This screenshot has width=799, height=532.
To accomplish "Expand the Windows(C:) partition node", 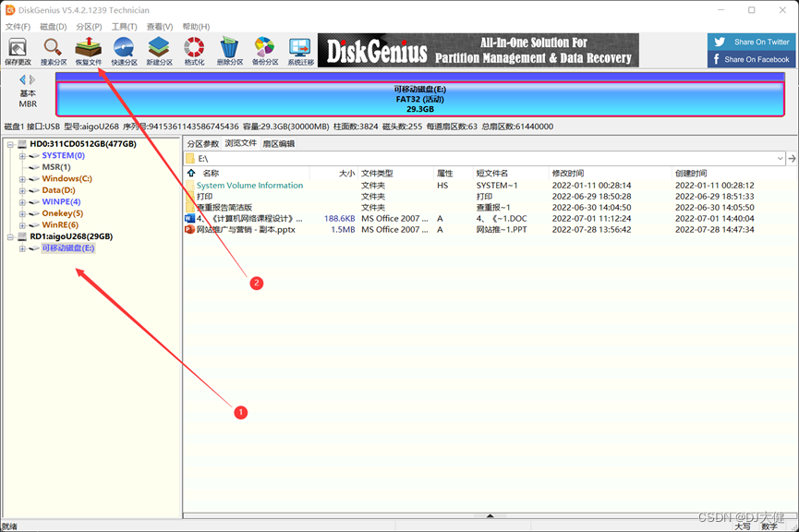I will click(x=22, y=179).
